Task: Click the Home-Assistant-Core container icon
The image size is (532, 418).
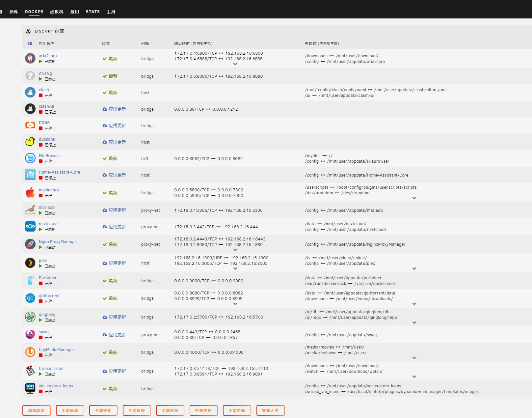Action: pyautogui.click(x=30, y=175)
